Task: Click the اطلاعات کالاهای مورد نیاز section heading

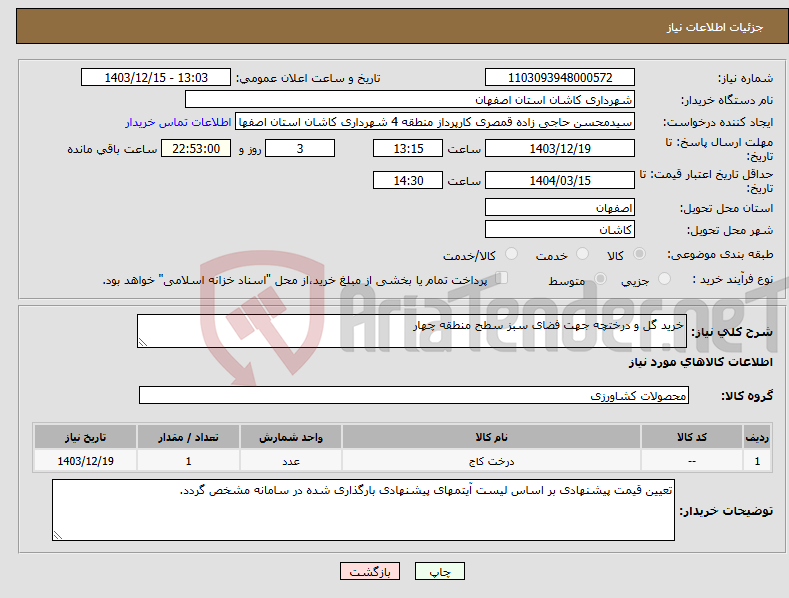Action: click(x=700, y=362)
